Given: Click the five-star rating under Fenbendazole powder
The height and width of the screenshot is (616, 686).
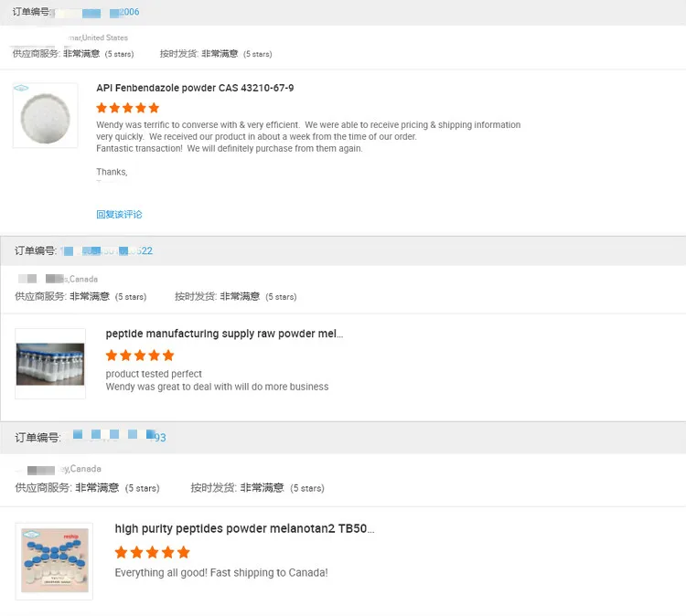Looking at the screenshot, I should click(127, 108).
